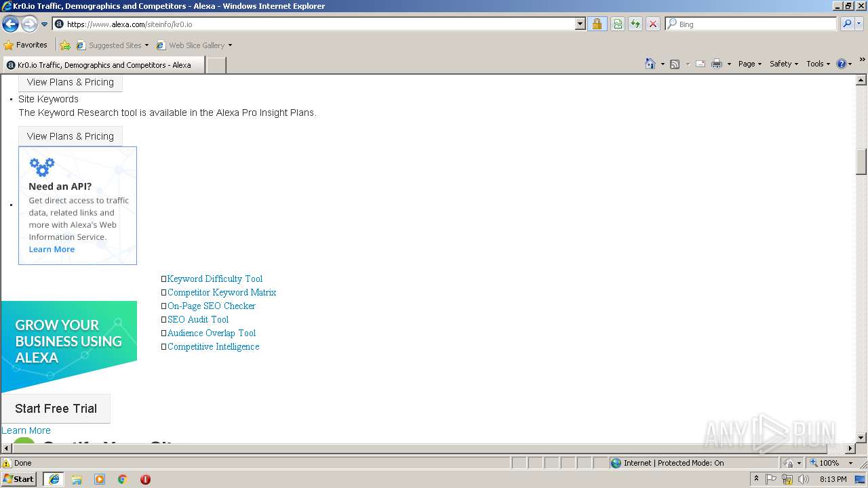Expand Suggested Sites dropdown

(x=146, y=45)
